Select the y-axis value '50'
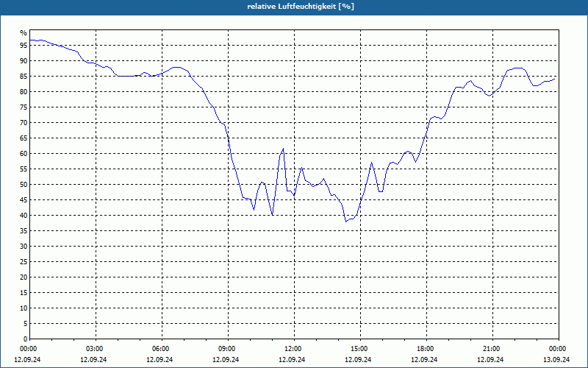Viewport: 588px width, 368px height. pos(24,185)
